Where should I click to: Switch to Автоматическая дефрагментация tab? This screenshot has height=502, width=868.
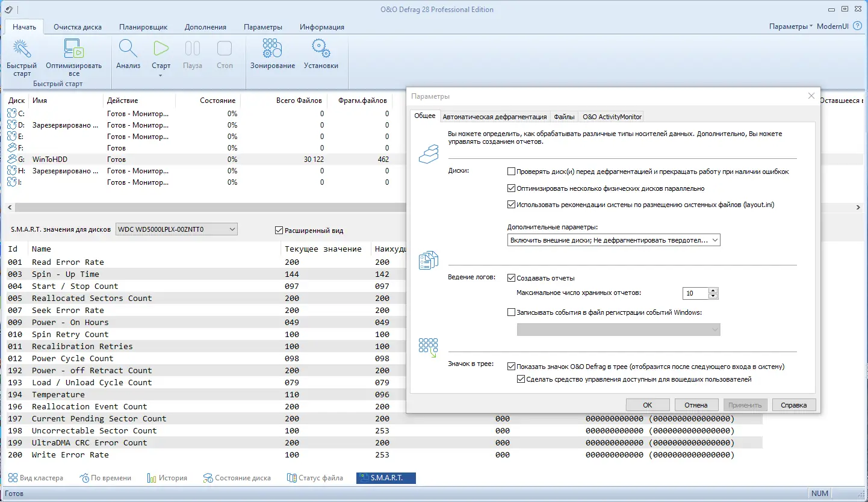click(494, 117)
